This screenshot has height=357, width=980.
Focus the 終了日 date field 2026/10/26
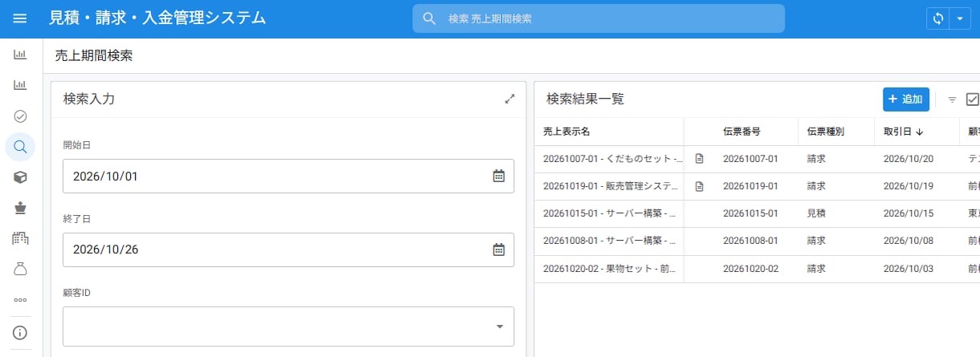pos(288,249)
